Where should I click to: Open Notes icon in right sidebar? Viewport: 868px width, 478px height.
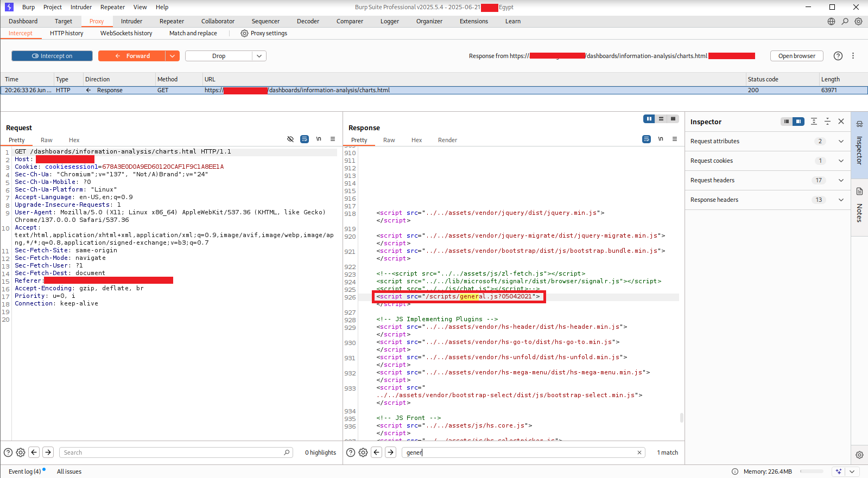pyautogui.click(x=859, y=192)
